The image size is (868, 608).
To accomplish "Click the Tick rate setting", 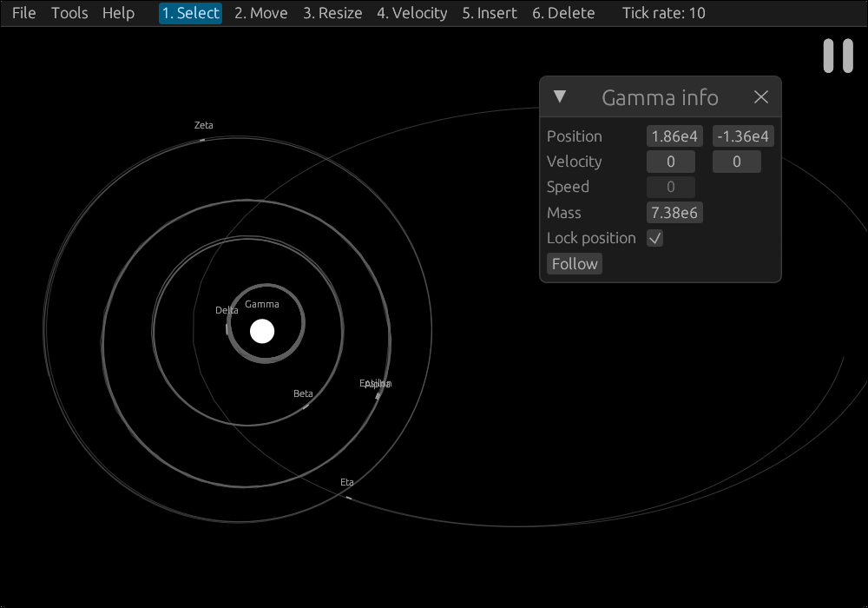I will point(664,13).
